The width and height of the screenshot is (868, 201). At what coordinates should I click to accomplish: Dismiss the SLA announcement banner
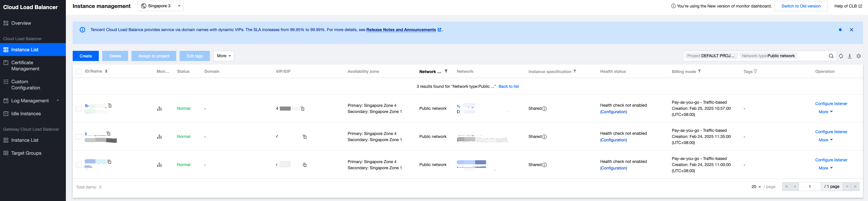coord(851,30)
